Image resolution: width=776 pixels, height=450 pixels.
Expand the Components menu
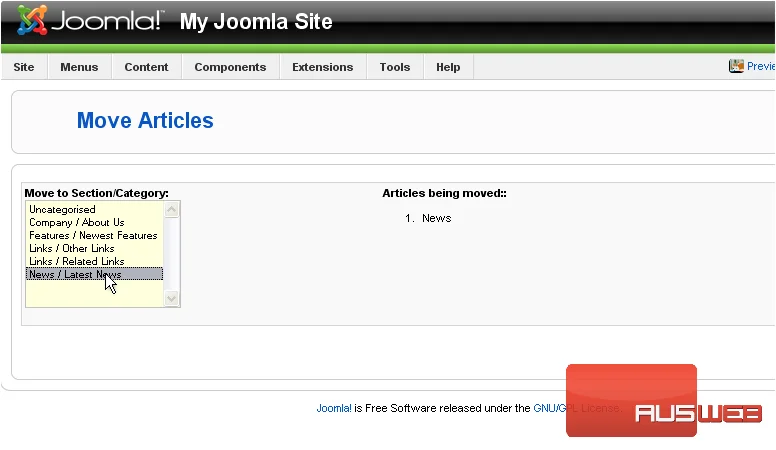click(x=230, y=67)
